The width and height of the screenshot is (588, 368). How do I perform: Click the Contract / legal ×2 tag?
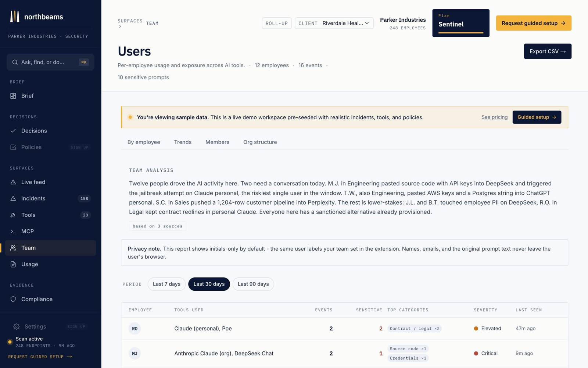click(415, 329)
